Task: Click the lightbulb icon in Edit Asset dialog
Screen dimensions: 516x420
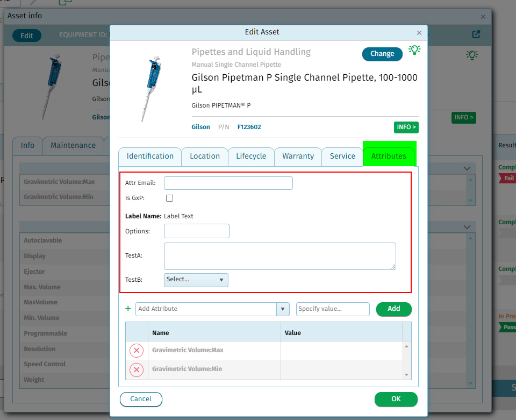Action: (414, 50)
